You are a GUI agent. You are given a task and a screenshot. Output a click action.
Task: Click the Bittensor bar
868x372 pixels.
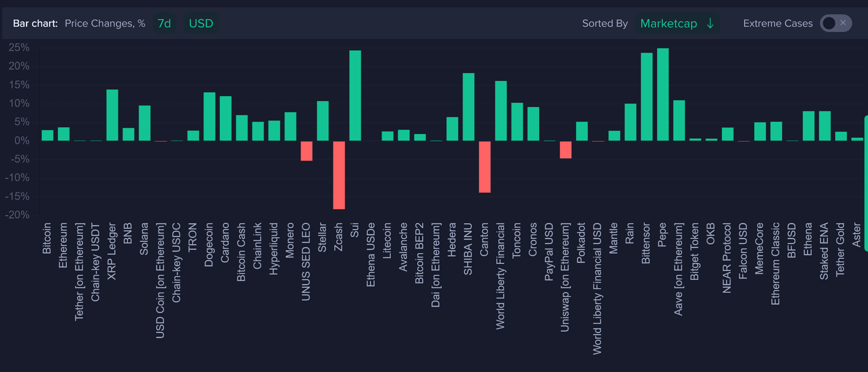646,97
